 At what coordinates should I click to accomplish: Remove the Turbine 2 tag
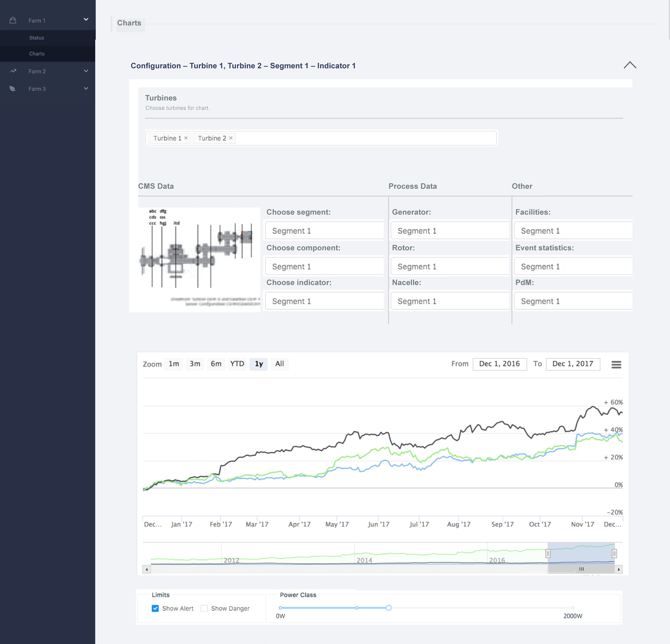(231, 138)
